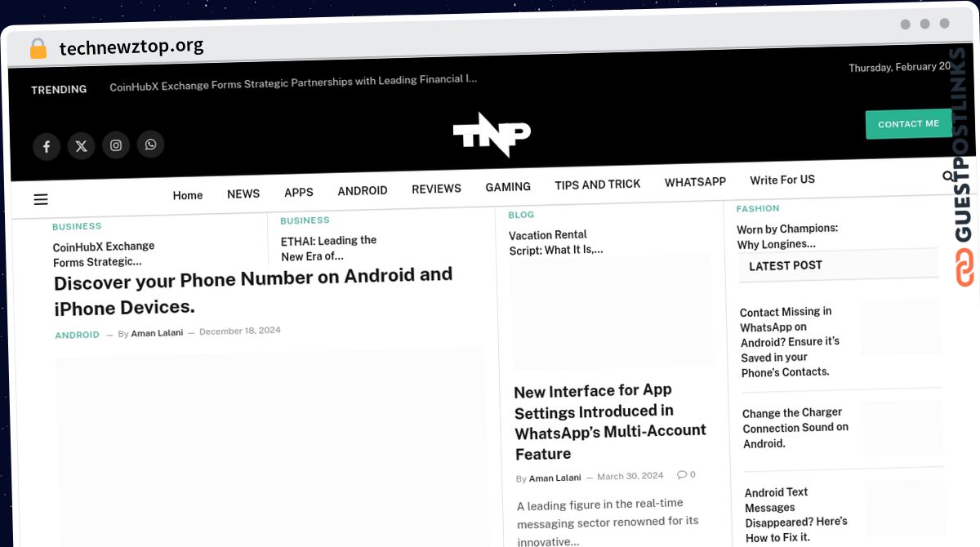Screen dimensions: 980x547
Task: Open the Instagram social icon
Action: 116,145
